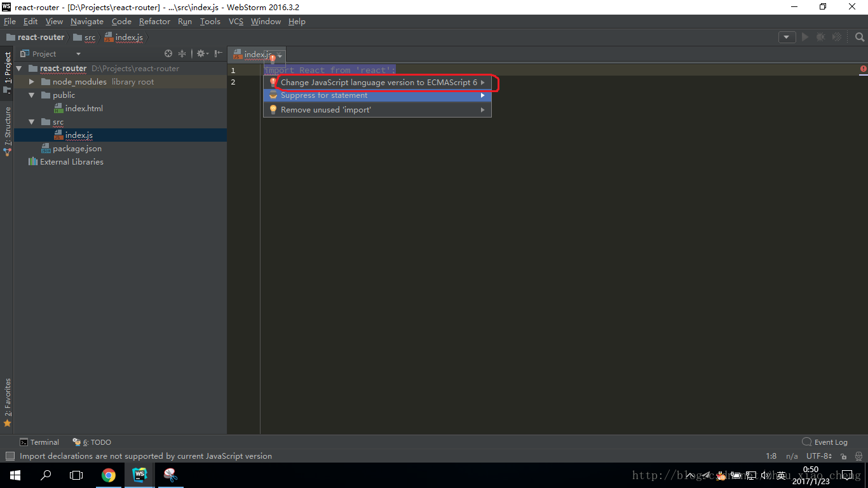Viewport: 868px width, 488px height.
Task: Open the View menu
Action: [x=54, y=22]
